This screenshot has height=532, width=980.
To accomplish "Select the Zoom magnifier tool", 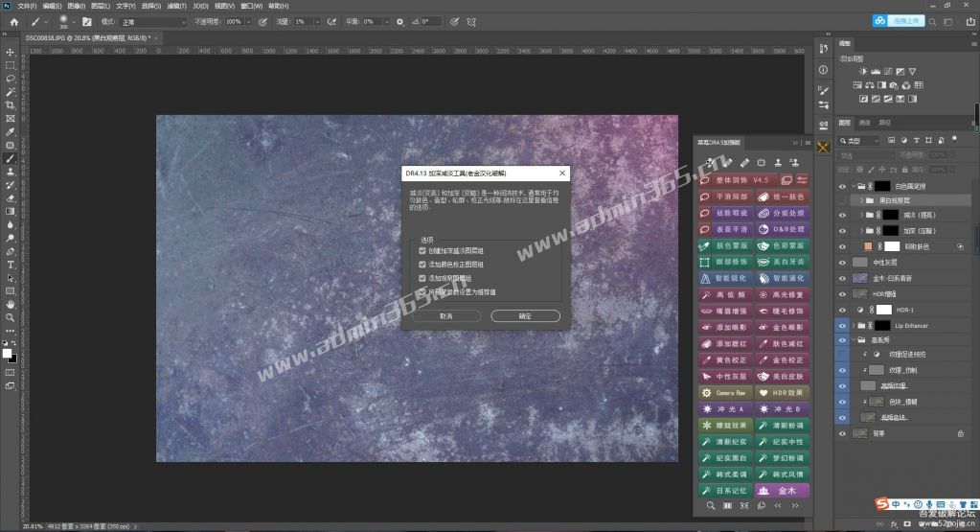I will pyautogui.click(x=10, y=317).
